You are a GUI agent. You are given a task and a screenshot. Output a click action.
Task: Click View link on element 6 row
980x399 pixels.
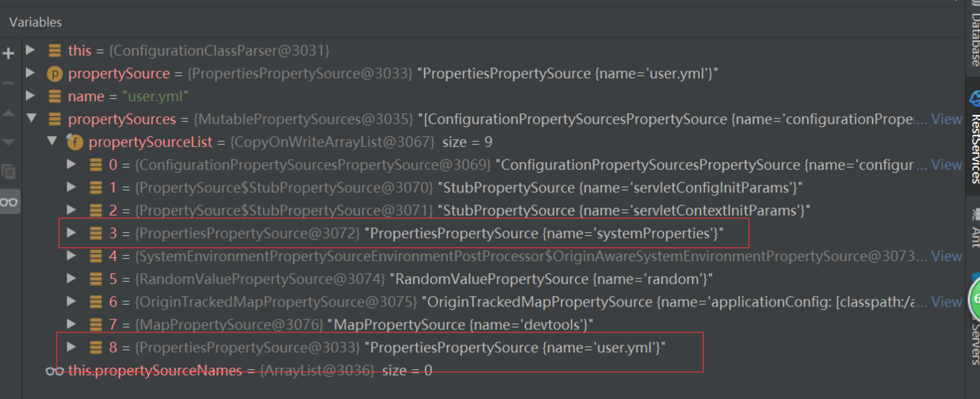click(x=947, y=302)
